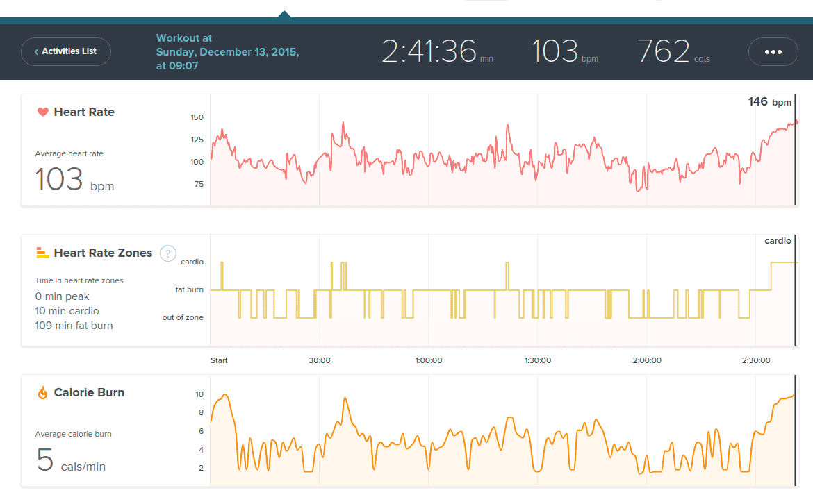Click the Calorie Burn flame icon
Screen dimensions: 813x504
pyautogui.click(x=43, y=393)
